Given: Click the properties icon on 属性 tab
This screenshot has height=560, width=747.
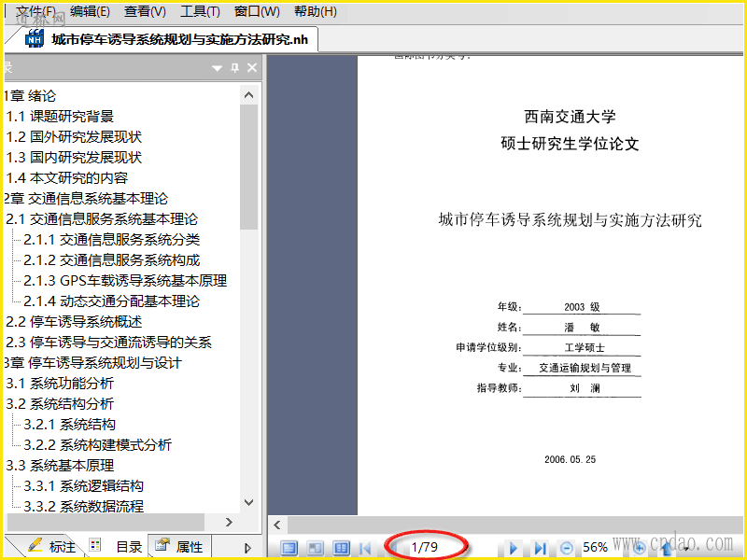Looking at the screenshot, I should (x=162, y=544).
